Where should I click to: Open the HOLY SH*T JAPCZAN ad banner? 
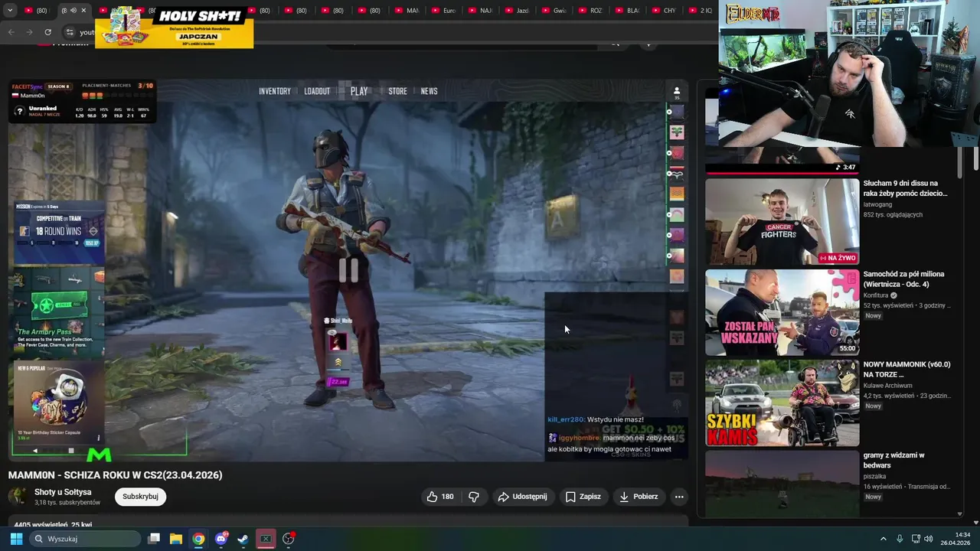pyautogui.click(x=174, y=28)
